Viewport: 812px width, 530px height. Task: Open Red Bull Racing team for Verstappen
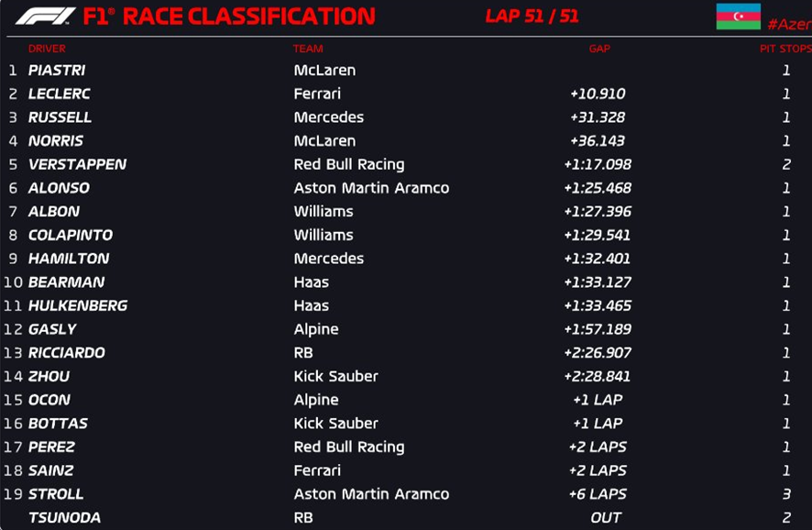pyautogui.click(x=349, y=165)
